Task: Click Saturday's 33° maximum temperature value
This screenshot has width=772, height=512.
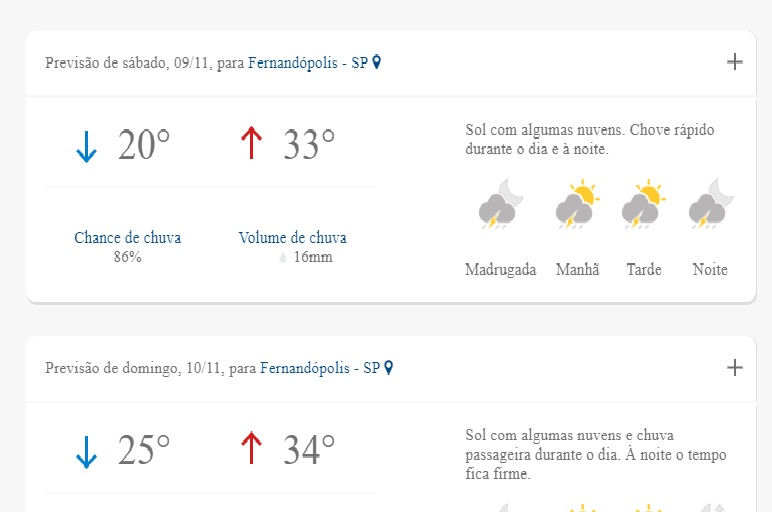Action: tap(309, 145)
